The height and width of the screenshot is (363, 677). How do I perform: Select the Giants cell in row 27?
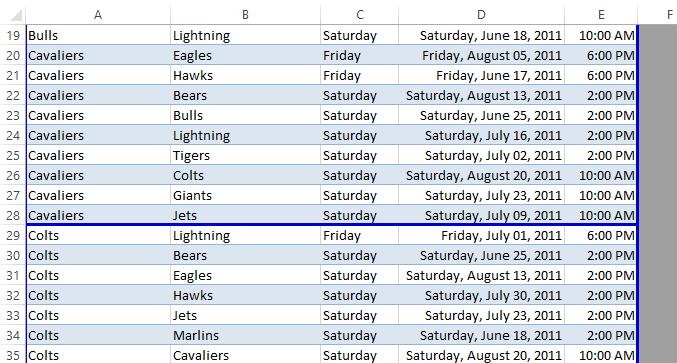[245, 196]
